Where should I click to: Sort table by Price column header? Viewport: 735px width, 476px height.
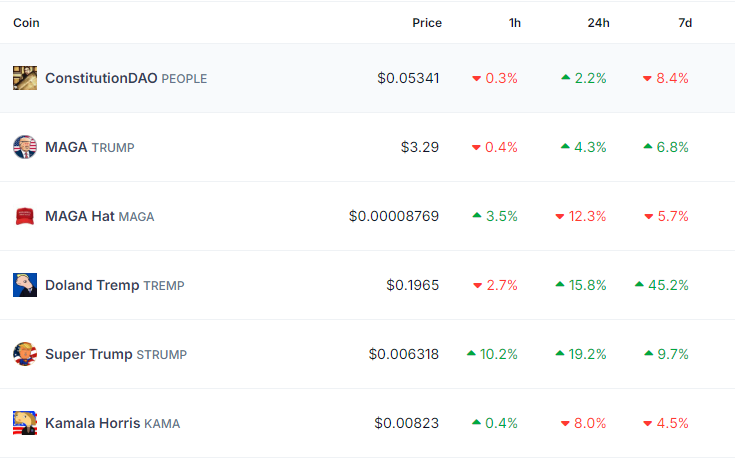click(426, 23)
